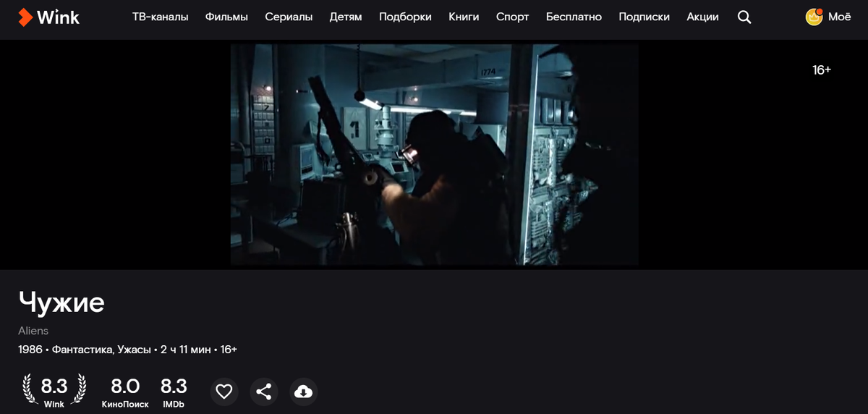The width and height of the screenshot is (868, 414).
Task: Go to Спорт section
Action: coord(513,17)
